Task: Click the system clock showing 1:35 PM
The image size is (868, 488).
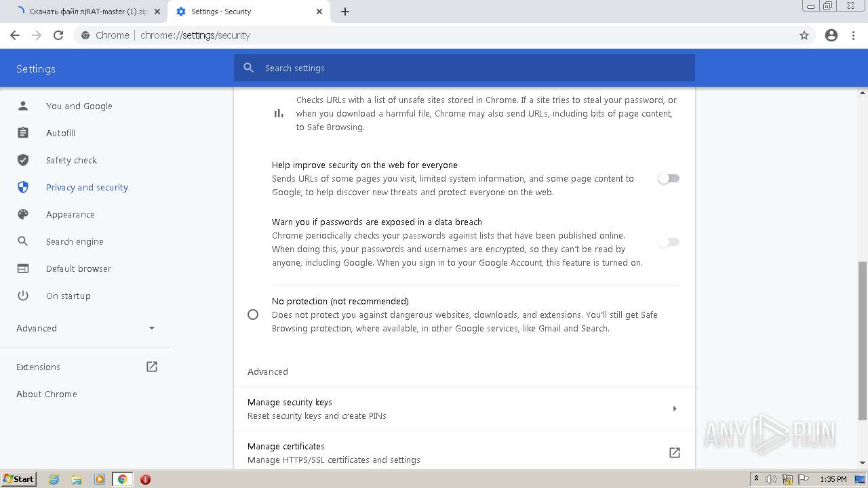Action: (x=833, y=479)
